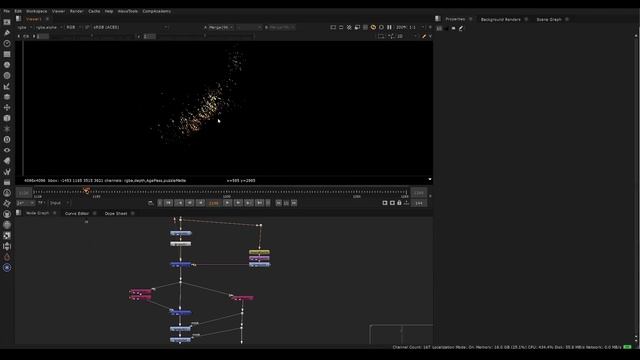Open the Input frame range dropdown

pyautogui.click(x=60, y=203)
